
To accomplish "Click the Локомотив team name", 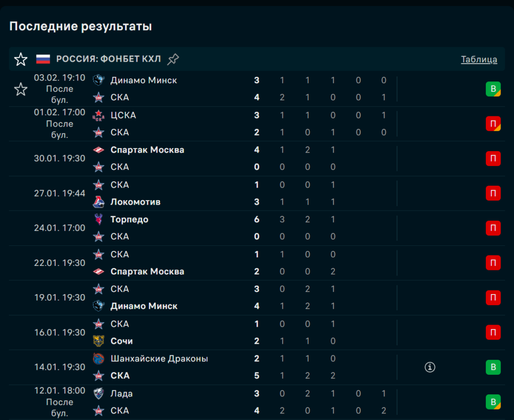I will coord(136,202).
